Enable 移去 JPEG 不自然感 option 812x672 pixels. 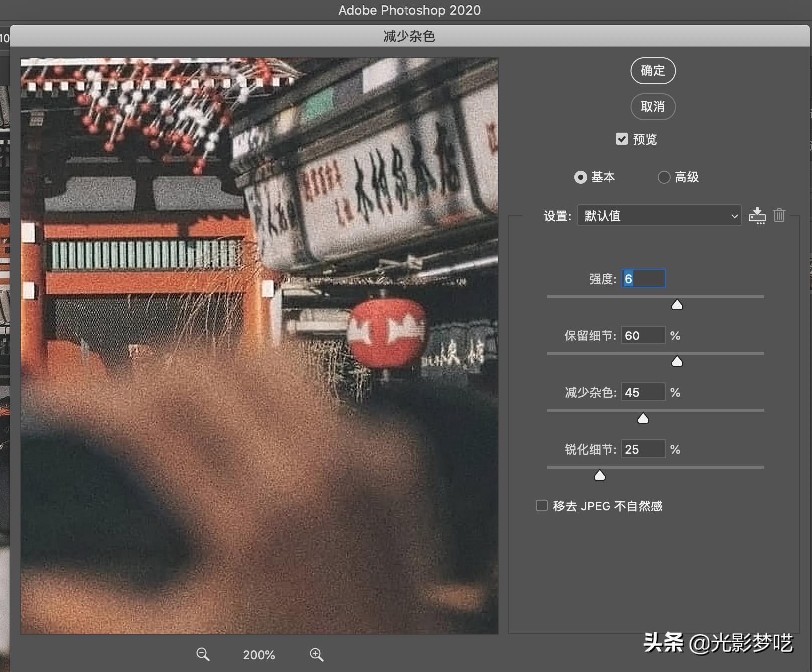point(542,505)
